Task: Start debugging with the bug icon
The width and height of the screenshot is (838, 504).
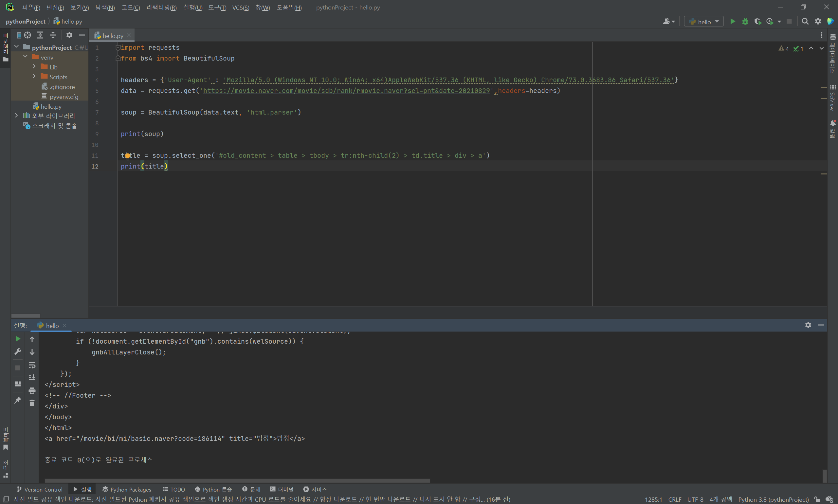Action: (x=745, y=21)
